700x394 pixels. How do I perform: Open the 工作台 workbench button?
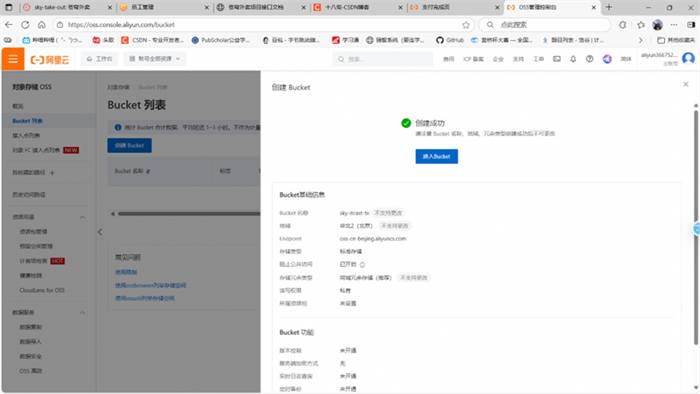(x=99, y=59)
